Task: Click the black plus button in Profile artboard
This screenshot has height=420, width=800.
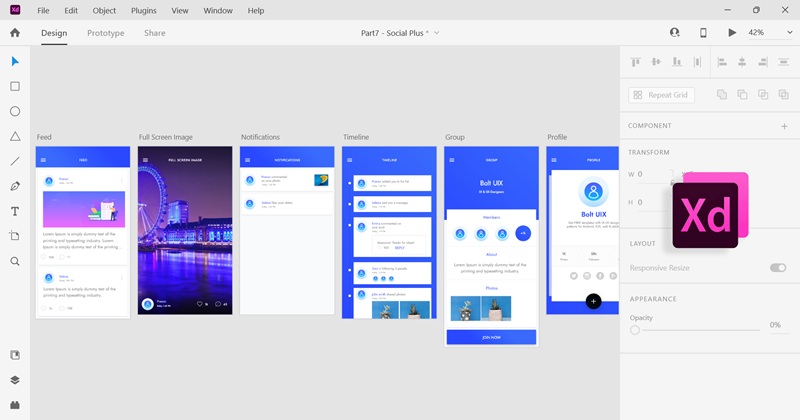Action: coord(593,302)
